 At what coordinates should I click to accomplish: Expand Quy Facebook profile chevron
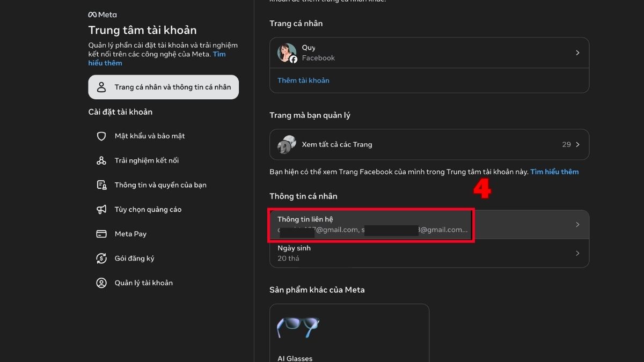577,53
